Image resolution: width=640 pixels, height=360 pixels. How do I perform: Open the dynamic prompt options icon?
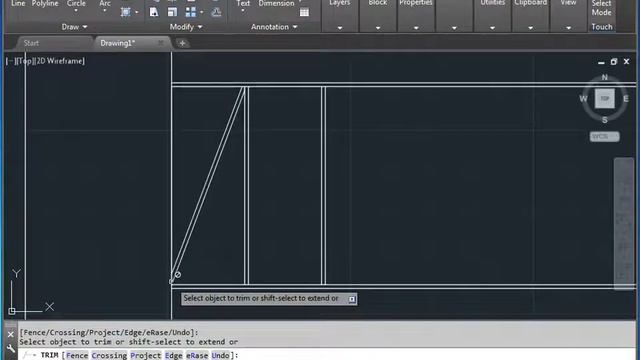click(x=352, y=299)
